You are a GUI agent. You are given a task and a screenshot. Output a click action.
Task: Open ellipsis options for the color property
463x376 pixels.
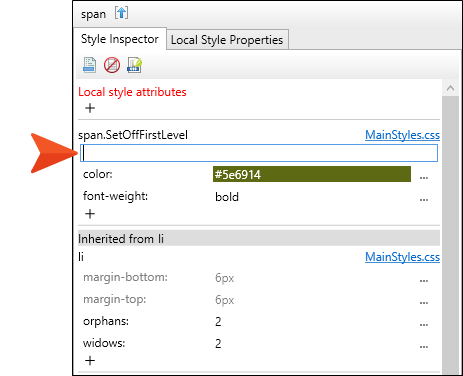coord(424,177)
